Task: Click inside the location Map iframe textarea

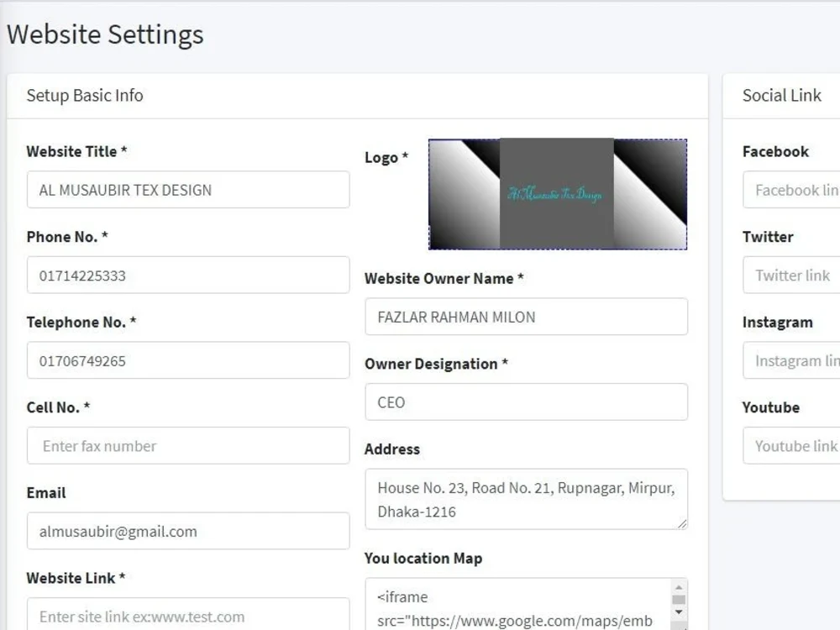Action: click(518, 604)
